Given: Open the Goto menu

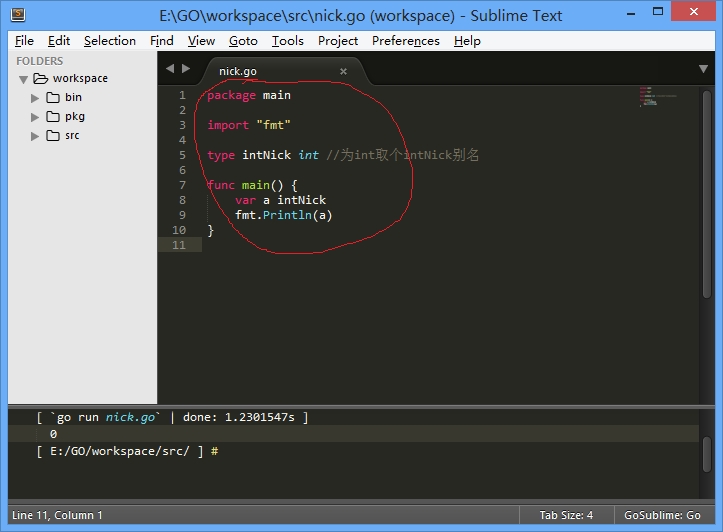Looking at the screenshot, I should click(x=243, y=41).
